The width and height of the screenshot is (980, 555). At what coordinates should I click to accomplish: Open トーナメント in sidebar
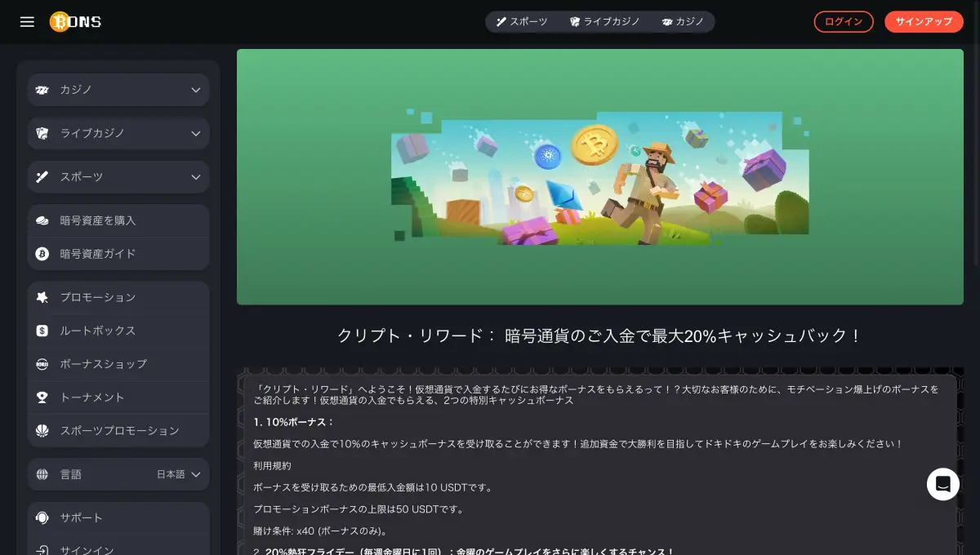(118, 397)
